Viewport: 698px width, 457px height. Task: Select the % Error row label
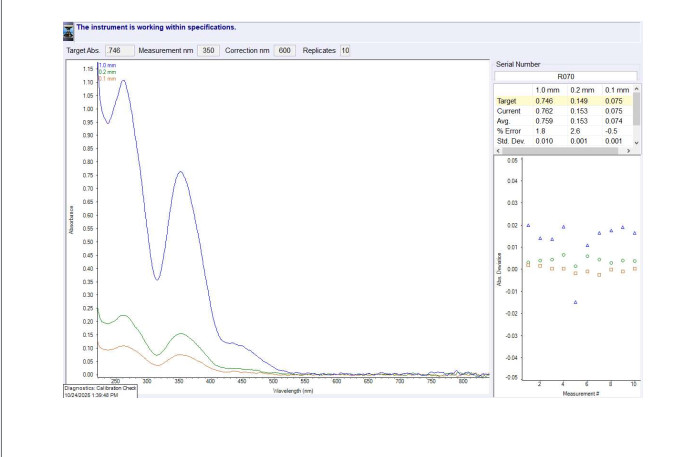pos(510,131)
